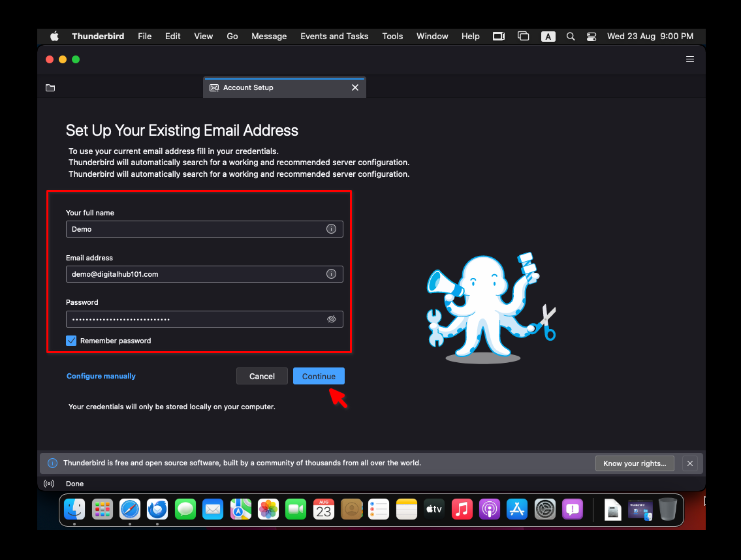Toggle password visibility eye icon
The width and height of the screenshot is (741, 560).
[331, 319]
